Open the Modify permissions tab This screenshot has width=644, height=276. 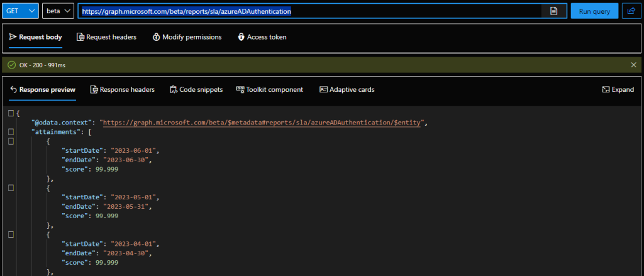(x=187, y=37)
